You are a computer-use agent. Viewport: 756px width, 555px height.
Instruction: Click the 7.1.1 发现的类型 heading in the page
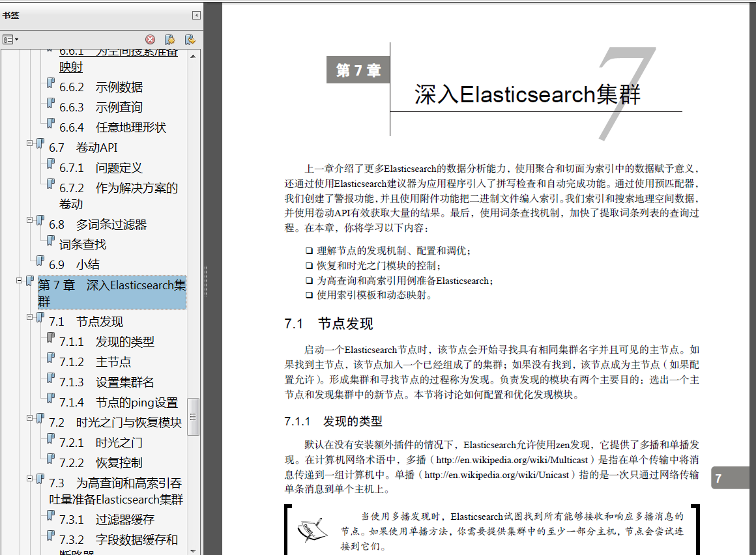333,421
